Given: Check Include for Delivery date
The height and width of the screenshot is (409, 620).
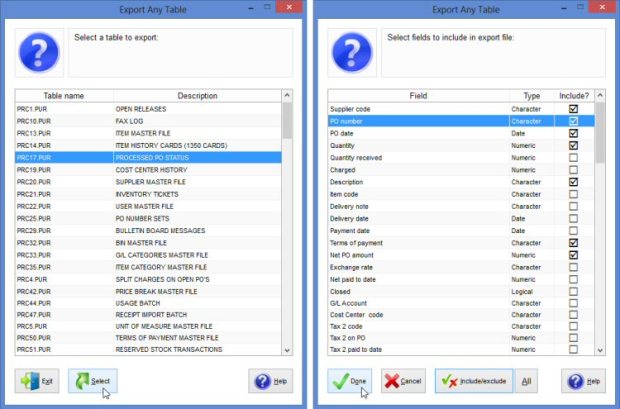Looking at the screenshot, I should tap(573, 219).
